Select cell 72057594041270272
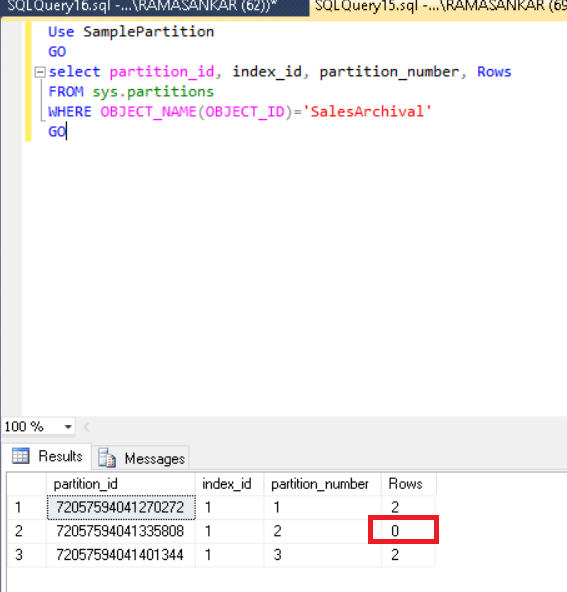The image size is (567, 592). tap(121, 507)
